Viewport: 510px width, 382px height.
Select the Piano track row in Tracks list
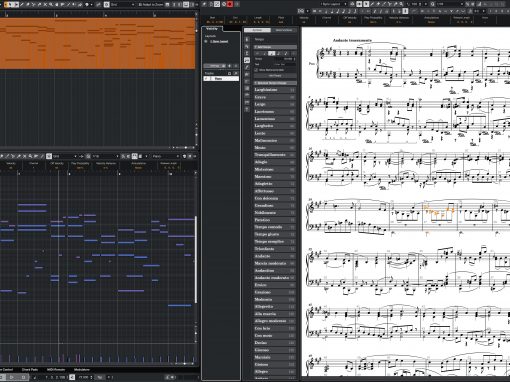tap(221, 79)
